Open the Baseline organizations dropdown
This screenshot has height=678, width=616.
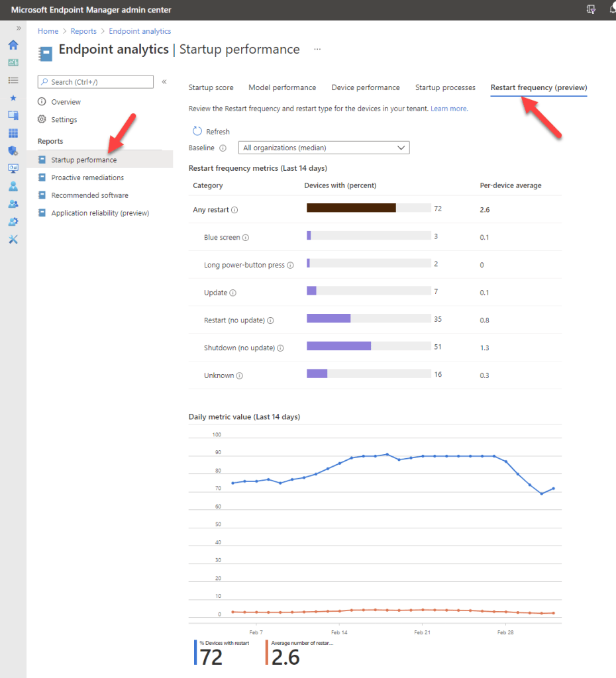(323, 147)
